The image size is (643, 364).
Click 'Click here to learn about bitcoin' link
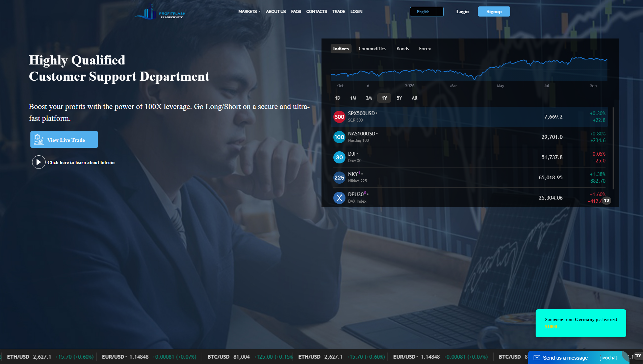81,162
